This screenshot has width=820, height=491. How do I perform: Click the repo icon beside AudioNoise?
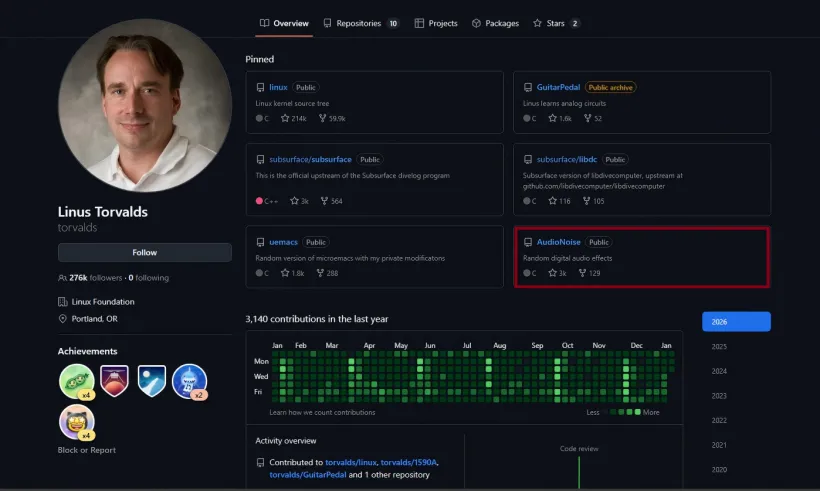[x=528, y=242]
